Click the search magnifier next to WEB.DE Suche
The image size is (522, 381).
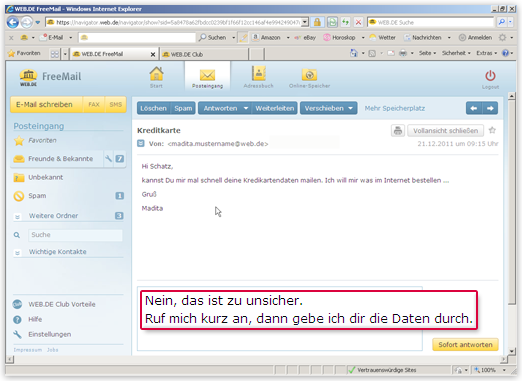click(501, 22)
